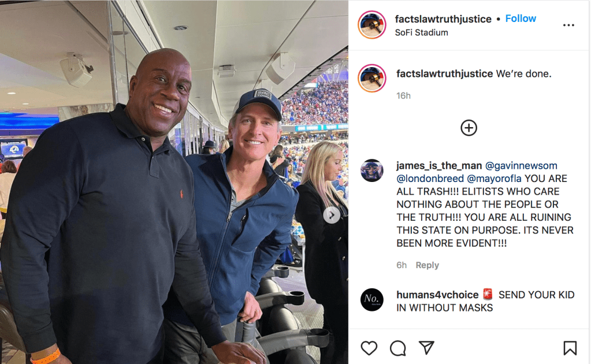Open the SoFi Stadium location link

[x=421, y=32]
